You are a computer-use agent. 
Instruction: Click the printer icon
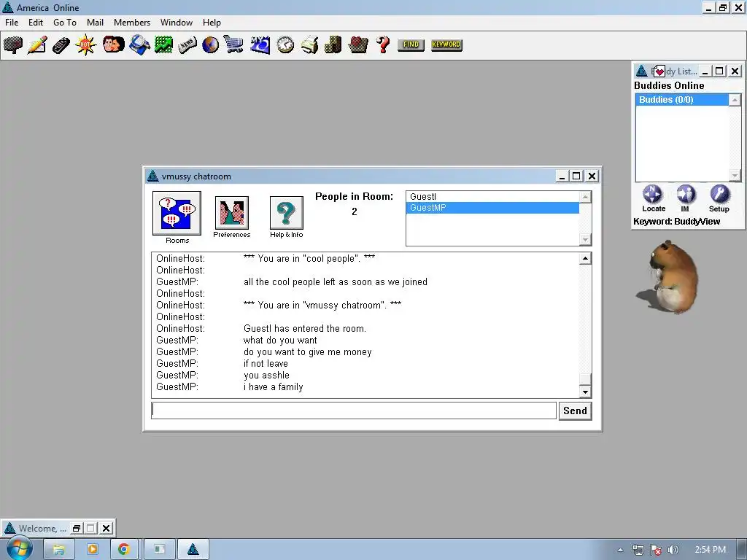(309, 44)
